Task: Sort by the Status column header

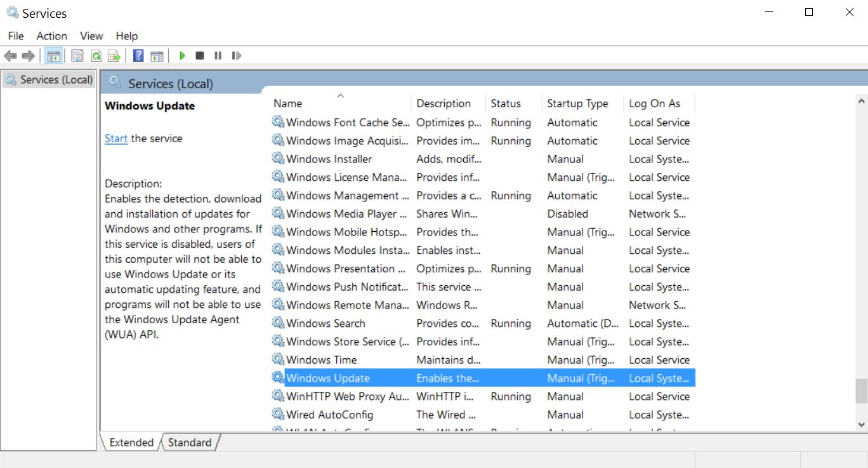Action: [x=515, y=104]
